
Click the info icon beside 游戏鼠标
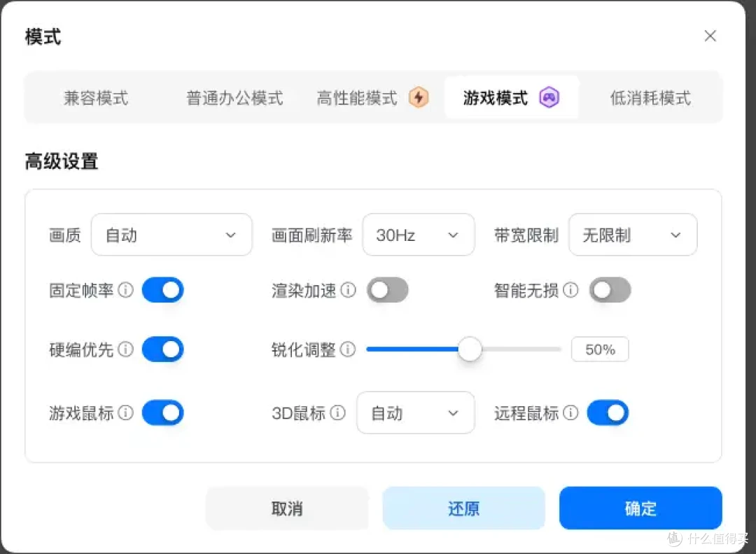click(x=126, y=413)
